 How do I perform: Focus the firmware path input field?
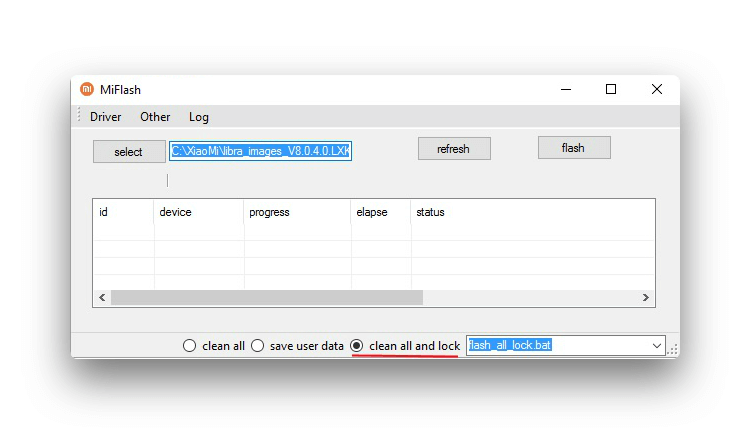point(260,151)
